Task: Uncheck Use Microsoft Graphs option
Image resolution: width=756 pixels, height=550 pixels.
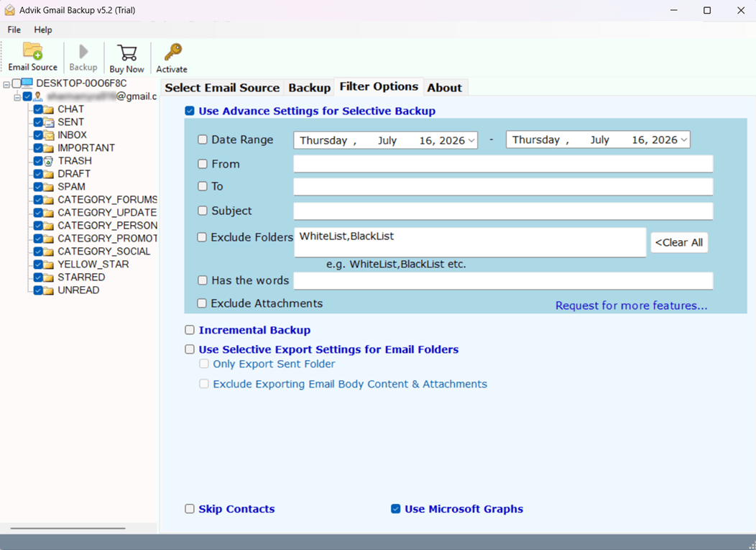Action: (395, 509)
